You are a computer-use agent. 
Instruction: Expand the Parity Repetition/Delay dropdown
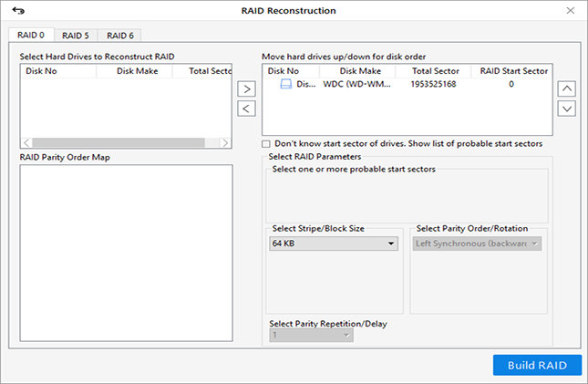point(311,335)
